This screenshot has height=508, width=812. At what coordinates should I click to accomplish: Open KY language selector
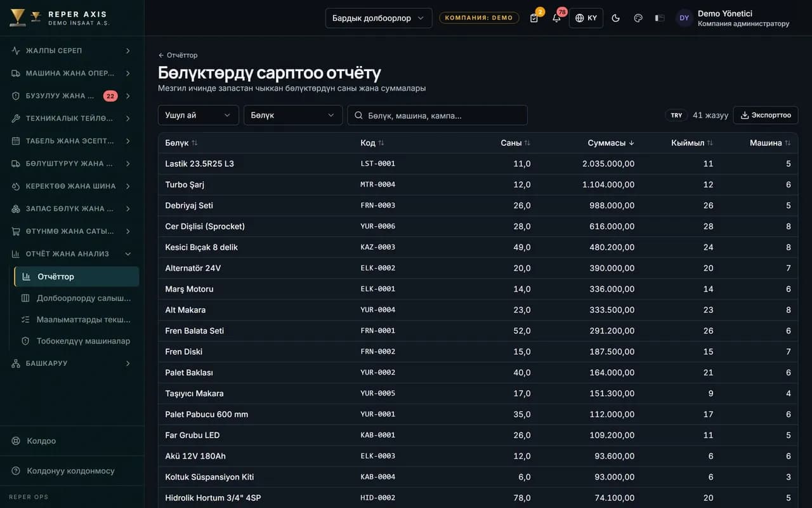click(x=586, y=18)
